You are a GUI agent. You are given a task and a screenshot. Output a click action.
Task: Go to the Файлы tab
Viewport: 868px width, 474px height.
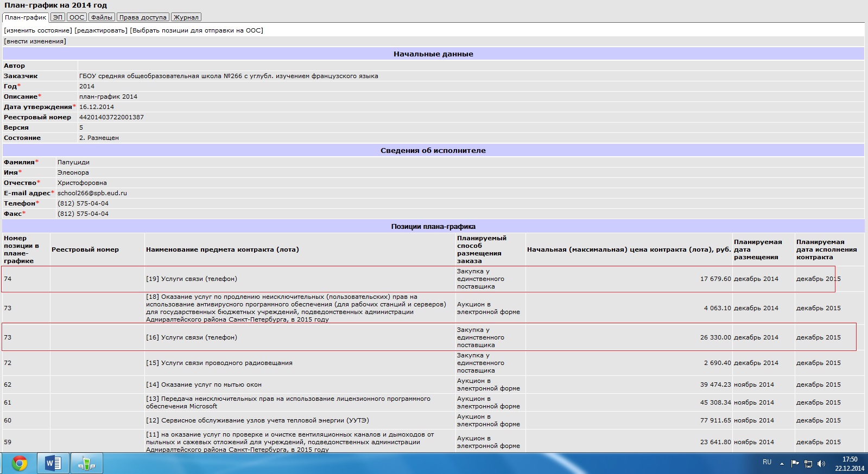click(102, 17)
